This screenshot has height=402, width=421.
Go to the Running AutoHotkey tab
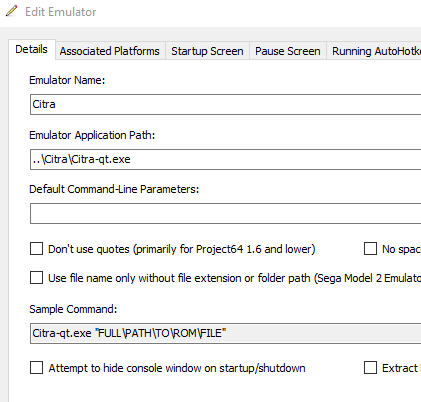point(374,51)
